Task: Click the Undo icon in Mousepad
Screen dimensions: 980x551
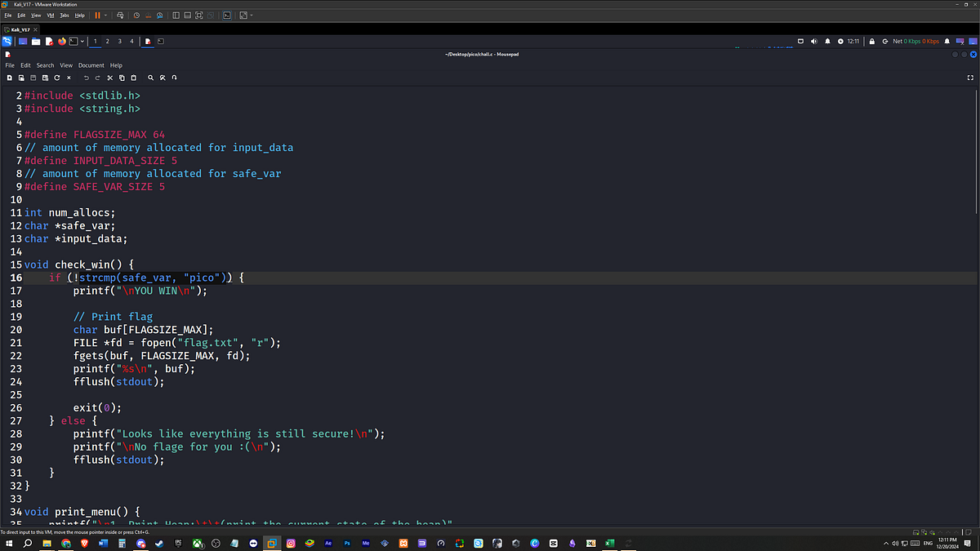Action: pyautogui.click(x=85, y=78)
